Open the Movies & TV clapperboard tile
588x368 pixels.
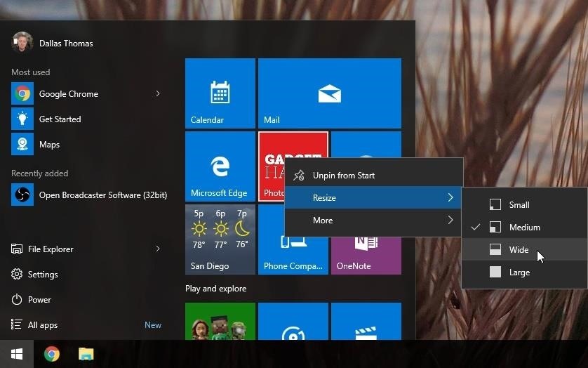366,322
